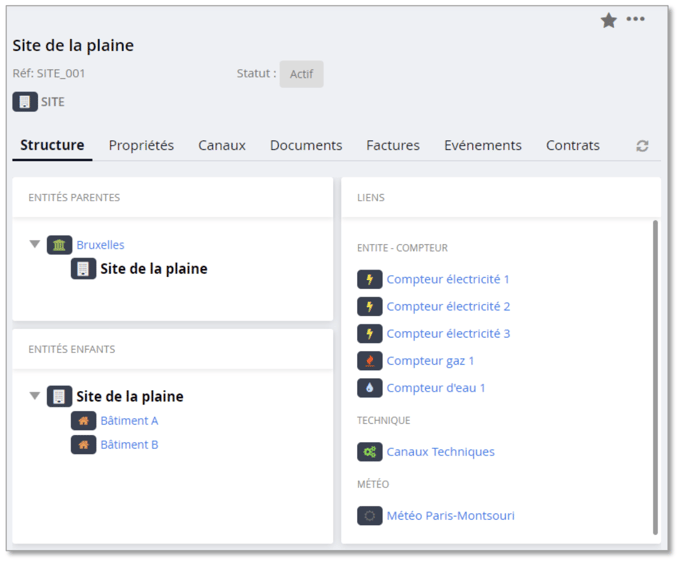This screenshot has width=688, height=568.
Task: Collapse the Bruxelles parent tree node
Action: (35, 244)
